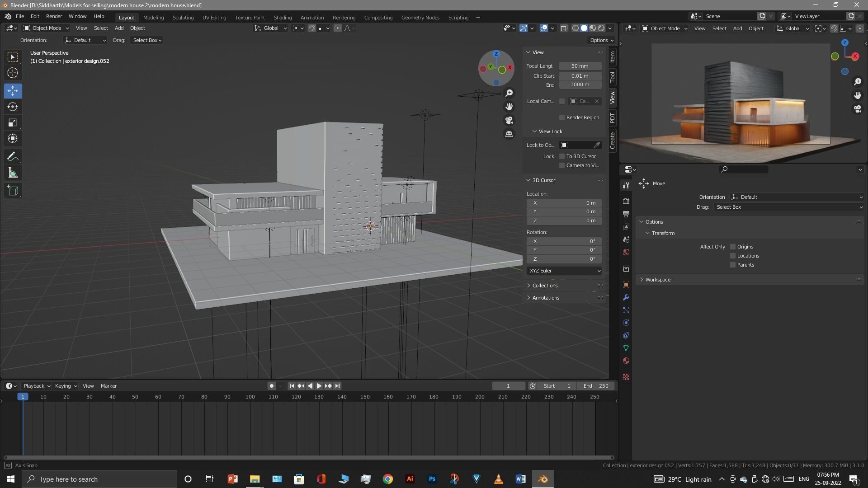Select the Measure tool

click(13, 173)
